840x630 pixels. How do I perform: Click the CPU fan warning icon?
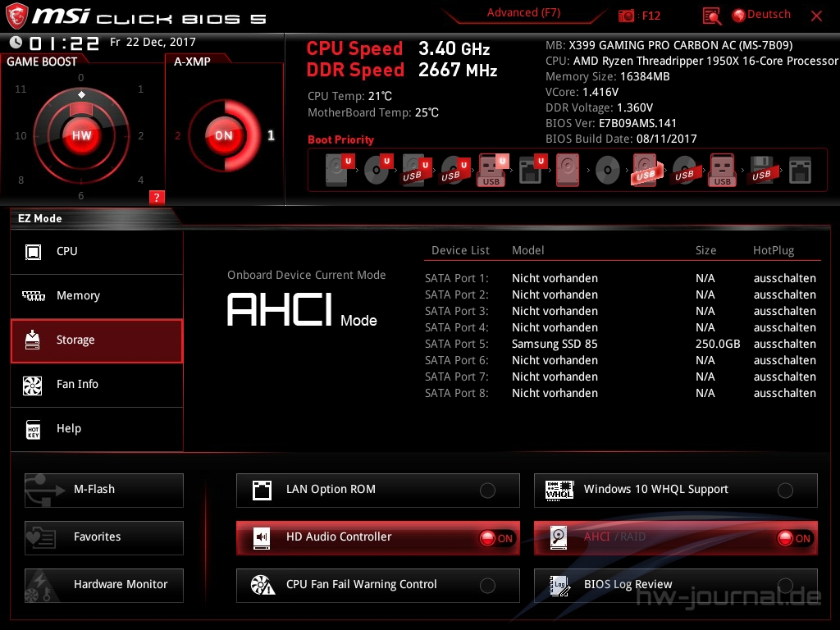262,585
